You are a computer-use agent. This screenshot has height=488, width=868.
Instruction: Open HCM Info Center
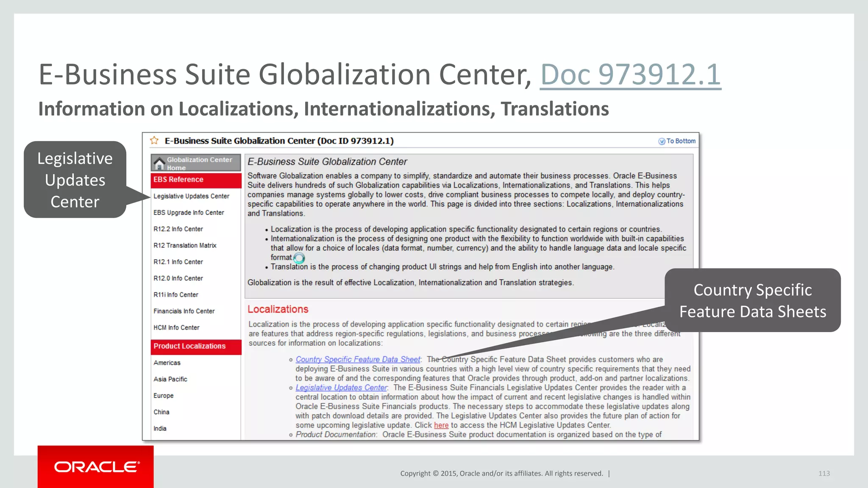(x=176, y=327)
